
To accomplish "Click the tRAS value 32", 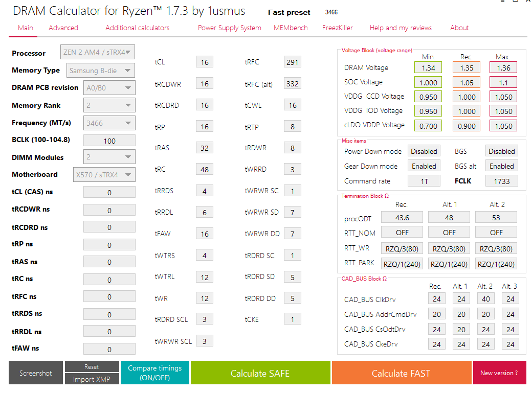I will [x=205, y=148].
